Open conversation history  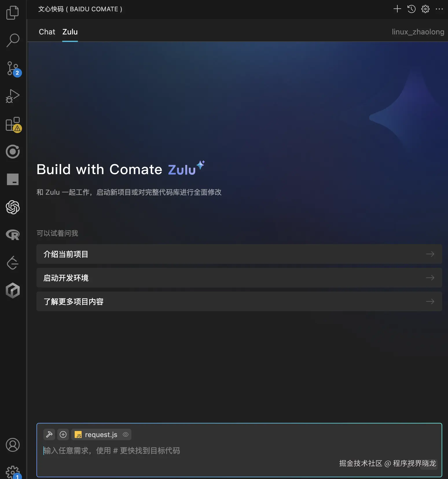pos(411,9)
